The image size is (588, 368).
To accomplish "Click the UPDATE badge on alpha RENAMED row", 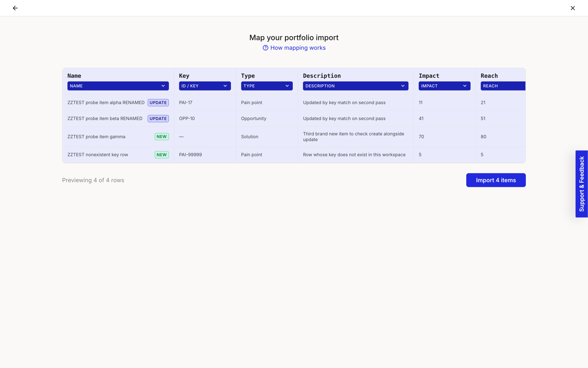I will pyautogui.click(x=158, y=103).
